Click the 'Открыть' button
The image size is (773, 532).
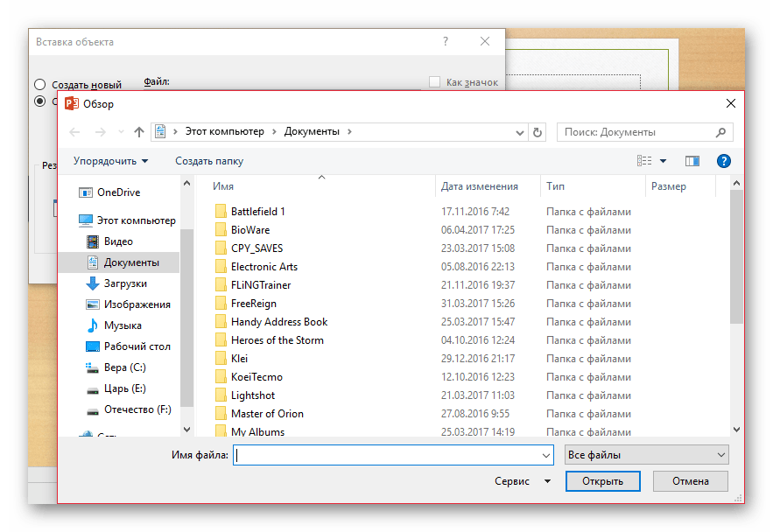(x=601, y=481)
